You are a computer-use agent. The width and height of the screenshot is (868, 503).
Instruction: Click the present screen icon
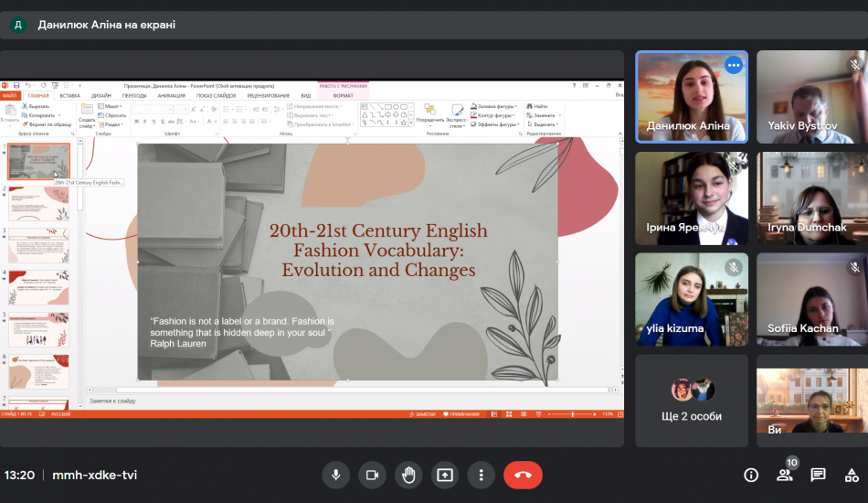pyautogui.click(x=445, y=475)
